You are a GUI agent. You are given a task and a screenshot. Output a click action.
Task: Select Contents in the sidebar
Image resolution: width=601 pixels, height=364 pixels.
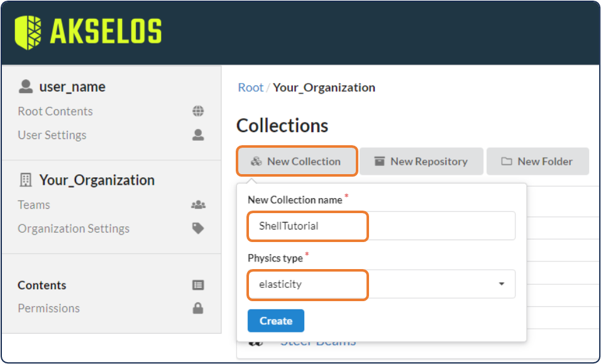(41, 285)
